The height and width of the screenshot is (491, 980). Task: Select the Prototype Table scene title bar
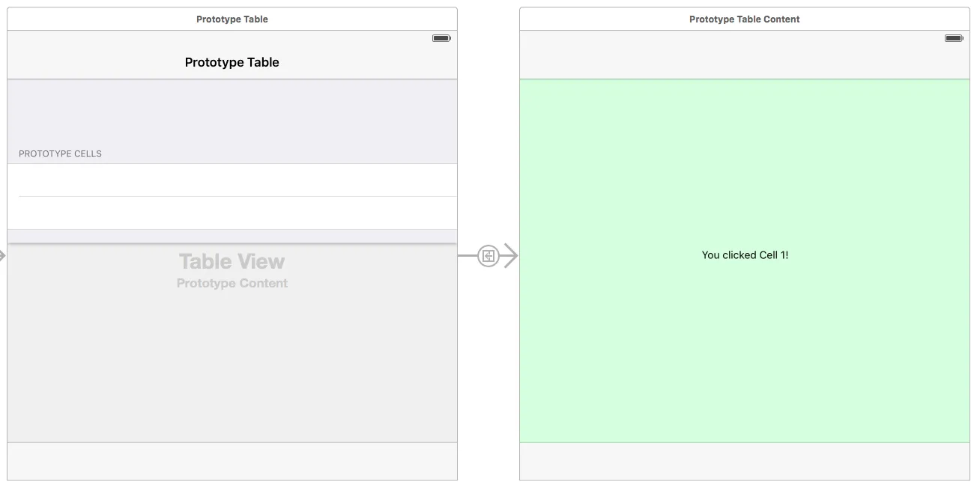pos(232,19)
